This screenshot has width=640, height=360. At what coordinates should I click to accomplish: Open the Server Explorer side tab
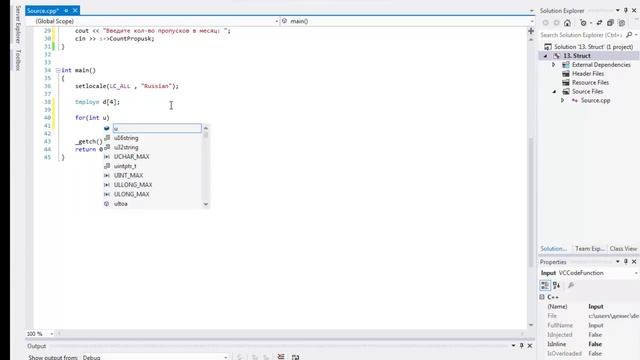point(18,25)
